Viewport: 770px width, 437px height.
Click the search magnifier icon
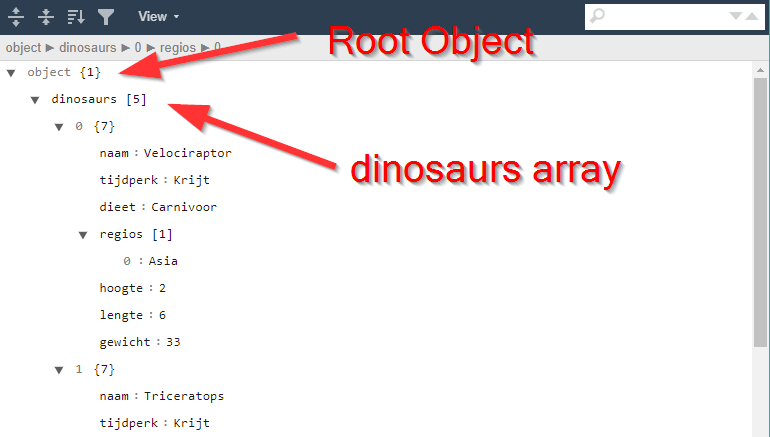tap(597, 16)
